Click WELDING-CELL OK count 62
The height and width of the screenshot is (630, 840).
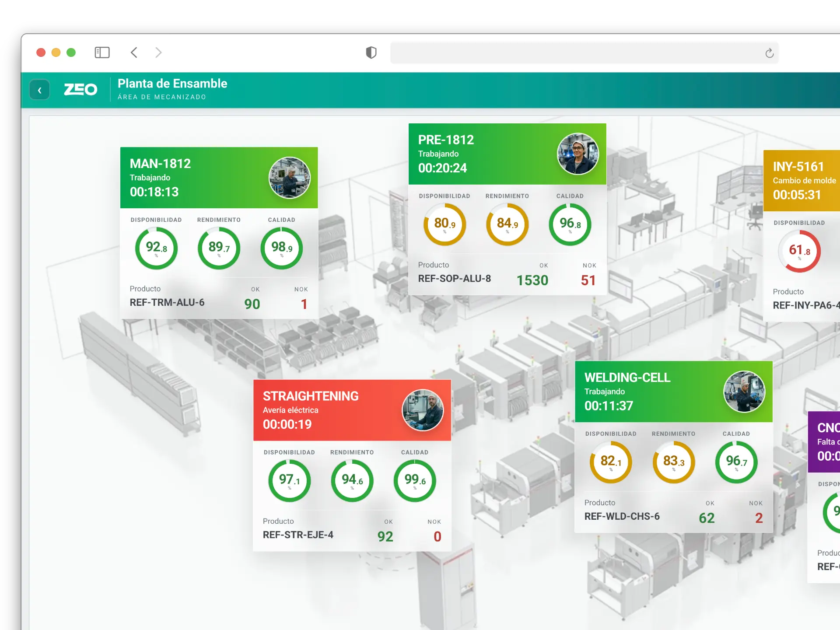click(x=707, y=518)
